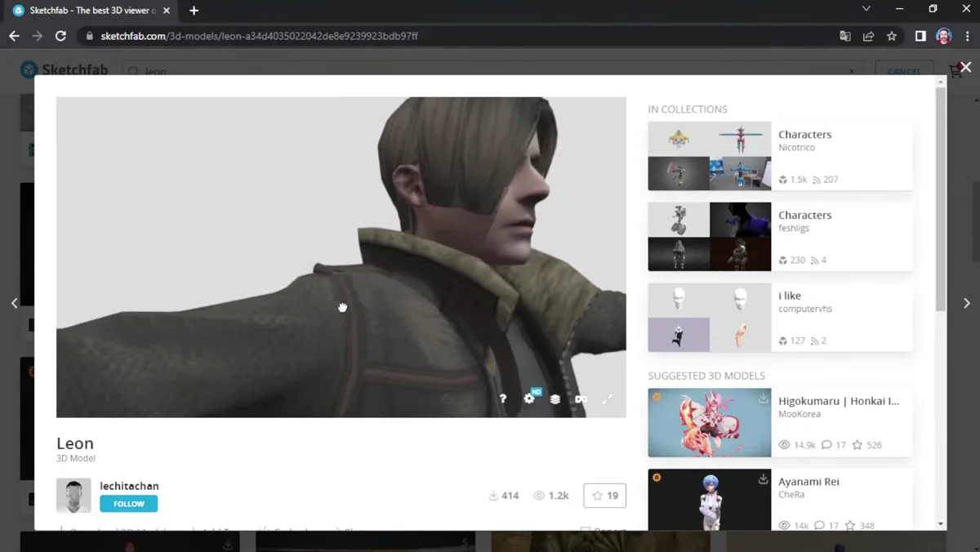Clear the search field with X
Image resolution: width=980 pixels, height=552 pixels.
pos(852,71)
